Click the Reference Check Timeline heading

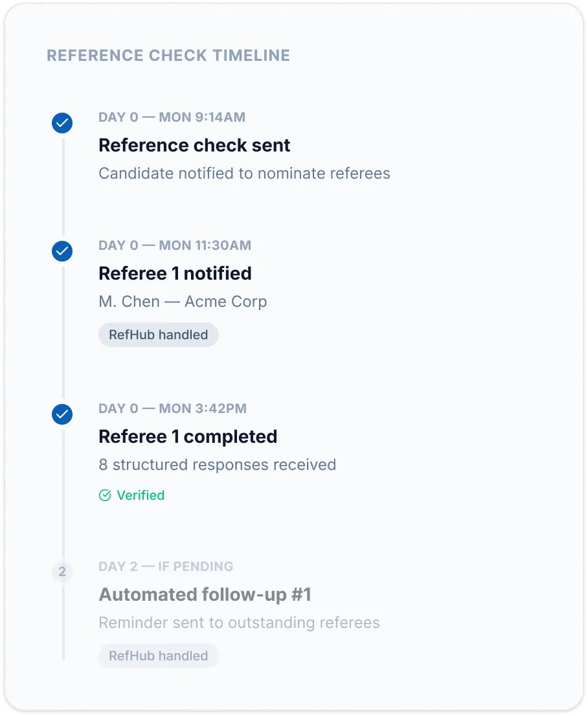point(168,56)
